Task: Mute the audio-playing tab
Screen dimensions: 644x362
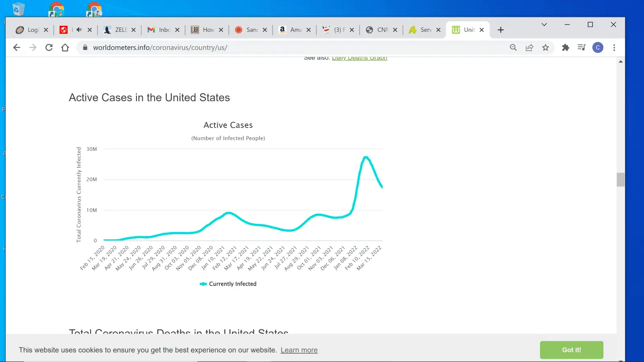Action: pos(79,30)
